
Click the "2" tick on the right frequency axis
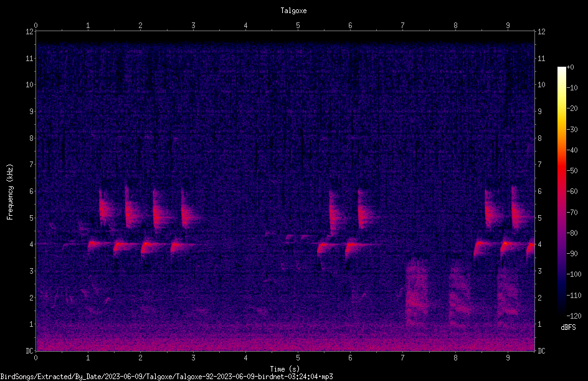click(539, 297)
